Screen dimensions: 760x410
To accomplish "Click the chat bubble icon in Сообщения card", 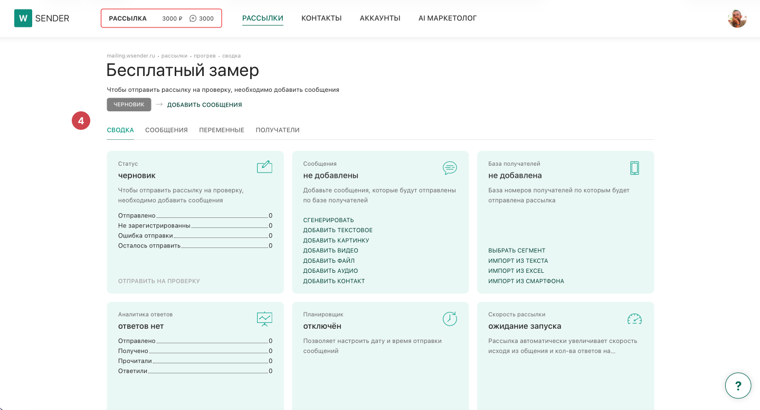I will [450, 168].
